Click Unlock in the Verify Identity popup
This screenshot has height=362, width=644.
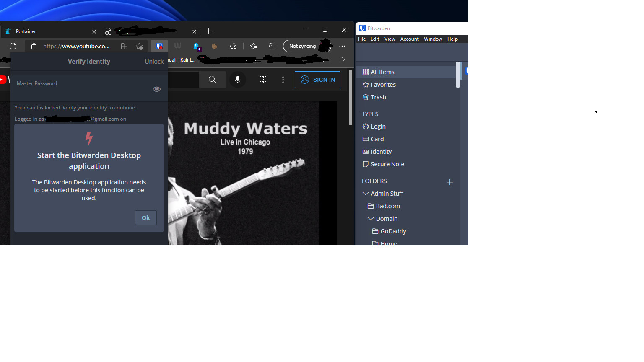[154, 61]
